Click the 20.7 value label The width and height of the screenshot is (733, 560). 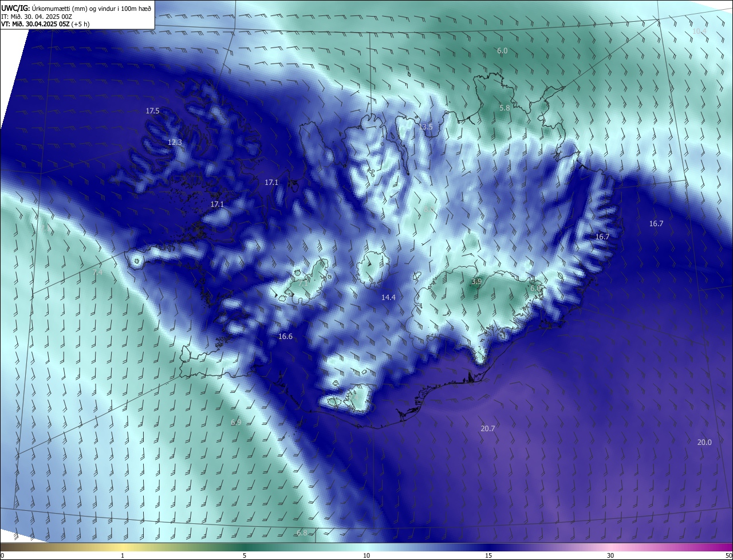(488, 428)
